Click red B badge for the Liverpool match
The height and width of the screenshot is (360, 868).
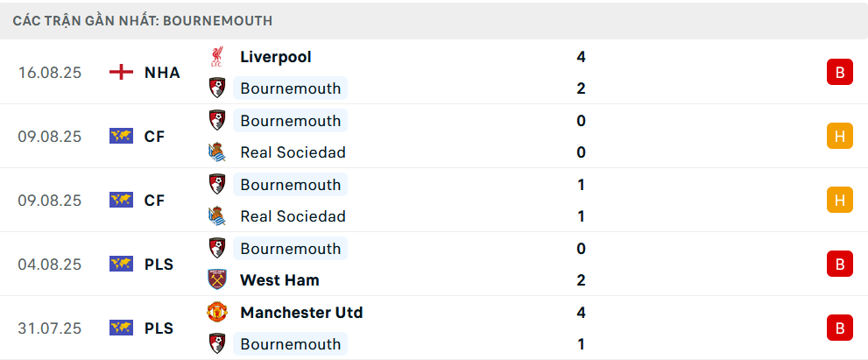click(839, 73)
